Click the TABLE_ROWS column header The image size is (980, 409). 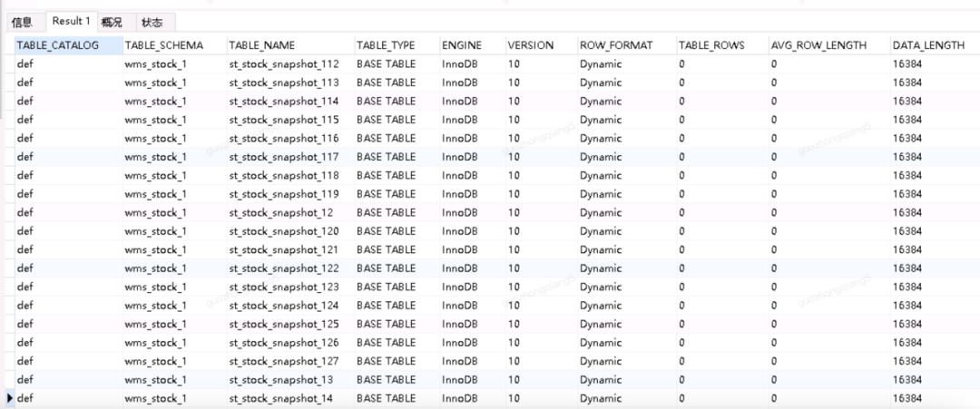(722, 45)
